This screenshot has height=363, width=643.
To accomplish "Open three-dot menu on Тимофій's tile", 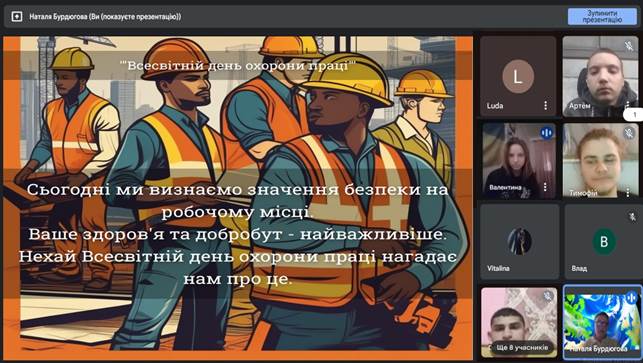I will [628, 192].
